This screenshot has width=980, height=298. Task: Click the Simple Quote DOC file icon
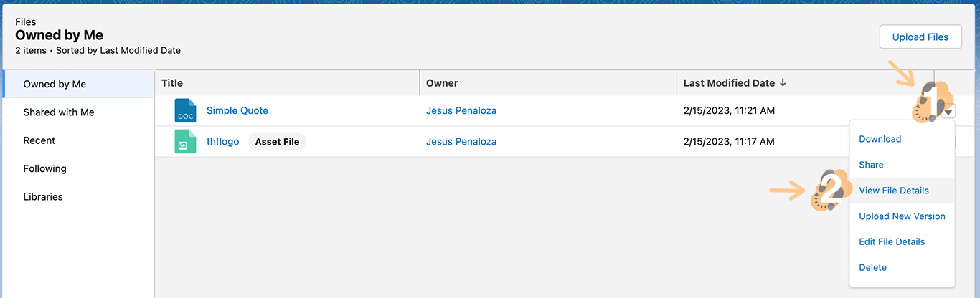pyautogui.click(x=185, y=111)
